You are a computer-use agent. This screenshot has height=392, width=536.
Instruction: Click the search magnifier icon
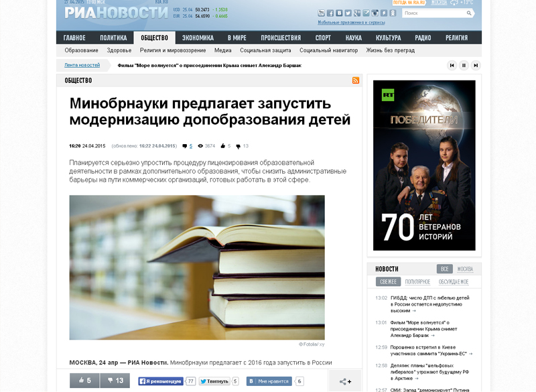tap(469, 13)
